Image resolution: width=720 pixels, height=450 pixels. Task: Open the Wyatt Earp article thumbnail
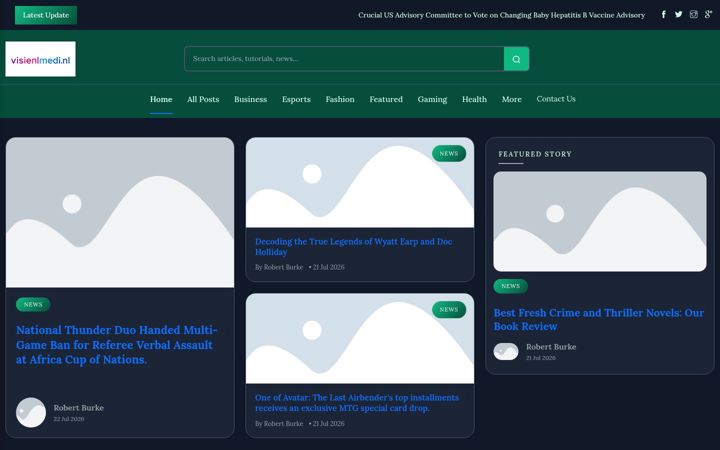pos(360,183)
